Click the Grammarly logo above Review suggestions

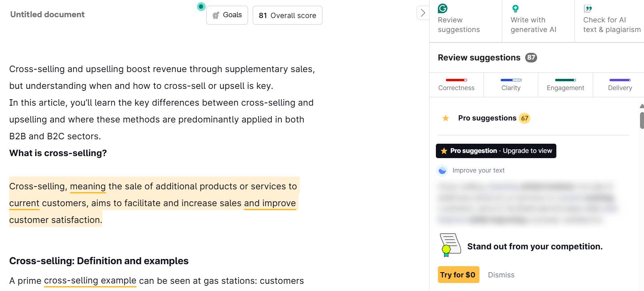click(x=443, y=8)
